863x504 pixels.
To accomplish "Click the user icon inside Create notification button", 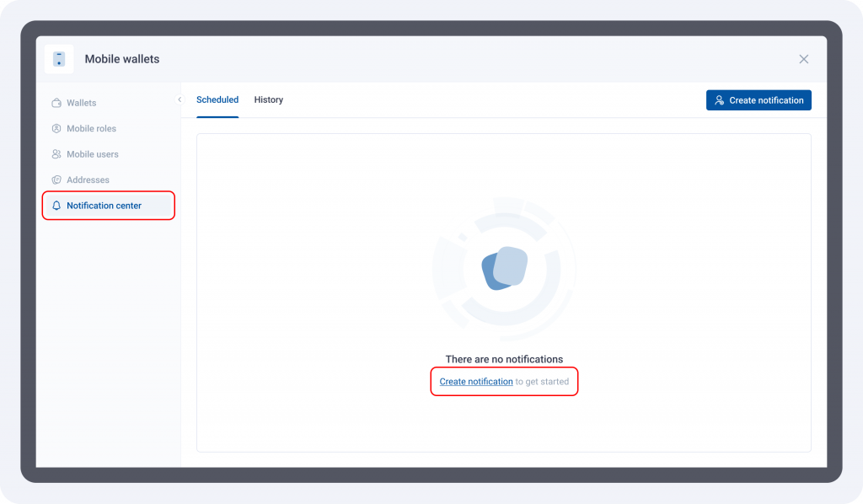I will coord(719,100).
